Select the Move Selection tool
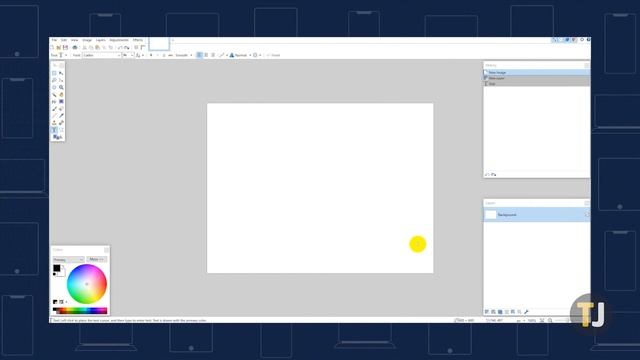 coord(61,80)
